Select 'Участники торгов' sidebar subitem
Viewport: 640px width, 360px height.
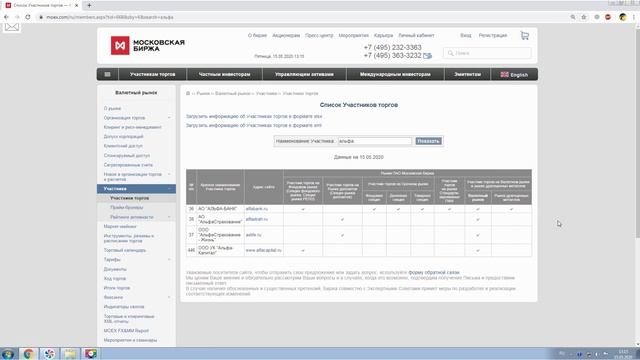click(x=129, y=198)
